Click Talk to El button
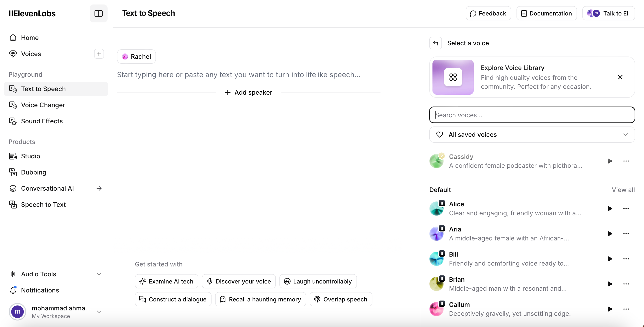The height and width of the screenshot is (327, 644). click(608, 13)
